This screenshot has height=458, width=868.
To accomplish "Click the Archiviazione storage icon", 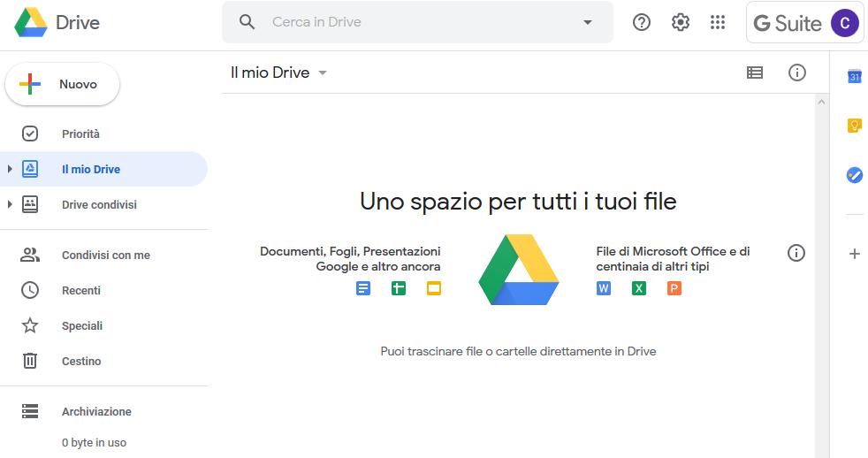I will coord(30,411).
